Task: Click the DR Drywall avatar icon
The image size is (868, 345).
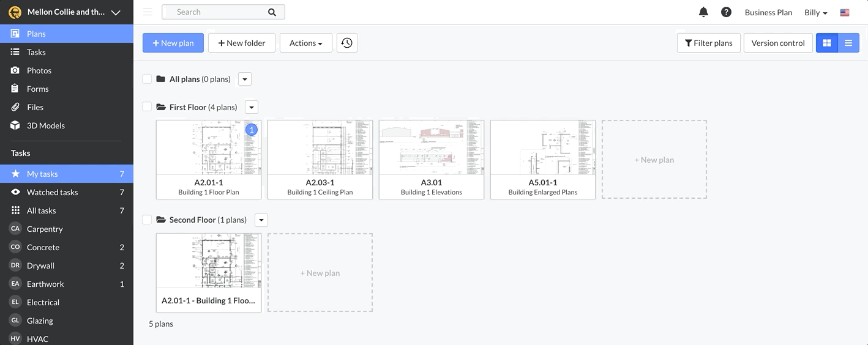Action: tap(15, 265)
